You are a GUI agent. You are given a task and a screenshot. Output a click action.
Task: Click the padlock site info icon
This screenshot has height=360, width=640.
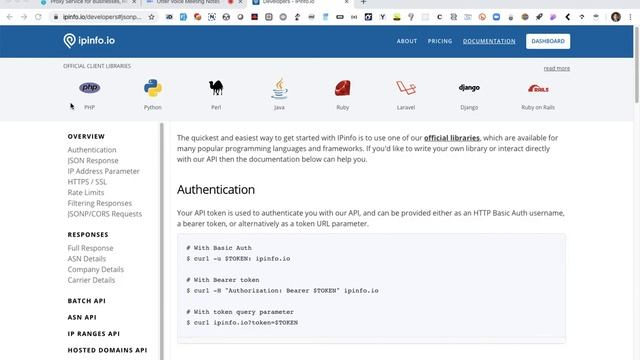coord(56,17)
